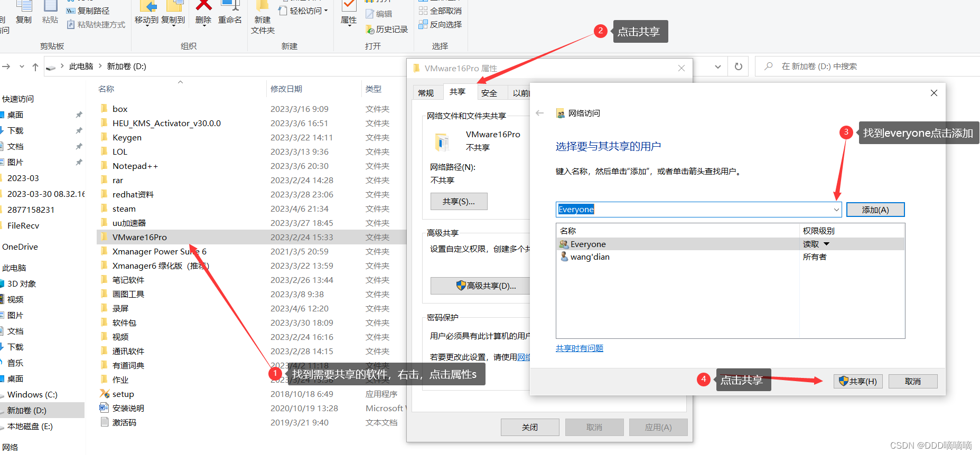Select Copy path (复制路径) in ribbon
The width and height of the screenshot is (980, 455).
pos(88,11)
